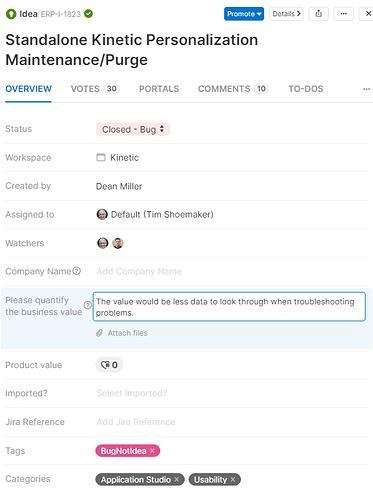
Task: Click the Product value score icon
Action: tap(106, 365)
